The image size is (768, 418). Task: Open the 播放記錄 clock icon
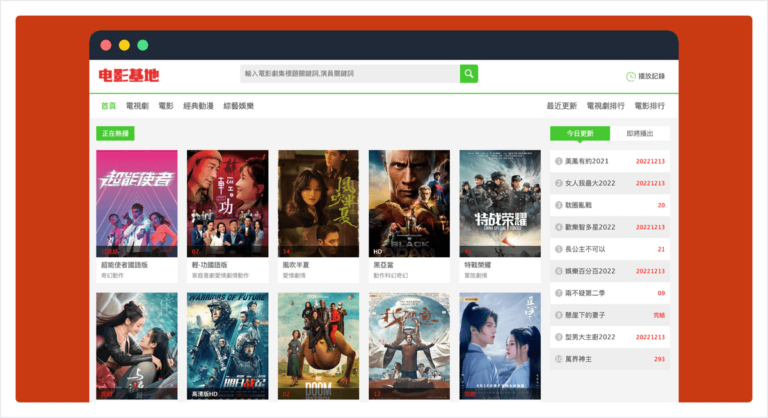(630, 76)
